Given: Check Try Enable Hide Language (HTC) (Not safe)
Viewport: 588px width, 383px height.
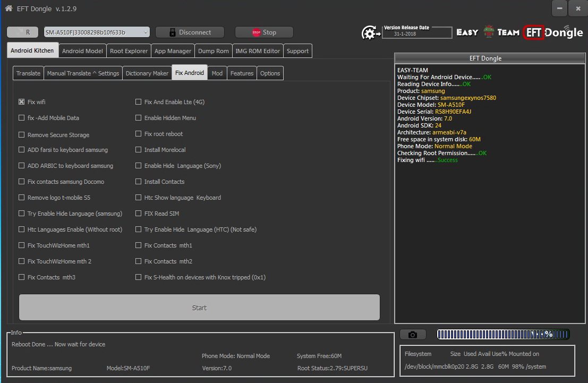Looking at the screenshot, I should tap(139, 229).
